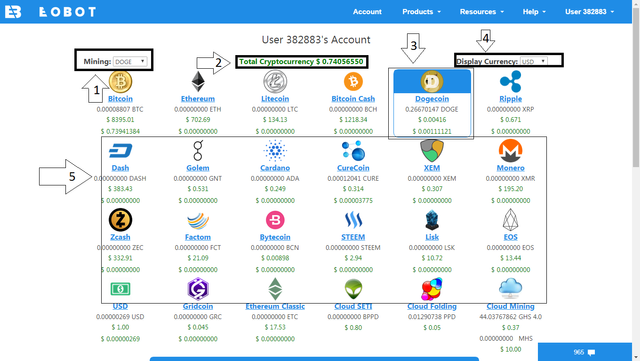Click the Zcash coin icon
Image resolution: width=640 pixels, height=361 pixels.
pyautogui.click(x=120, y=220)
